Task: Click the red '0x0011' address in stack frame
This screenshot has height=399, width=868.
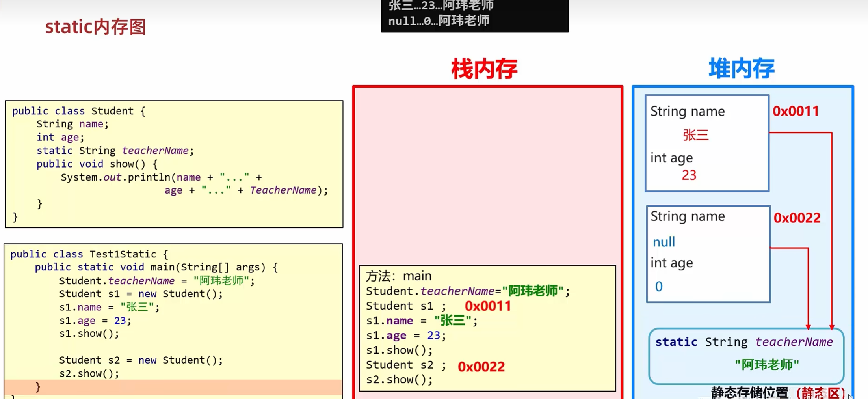Action: click(x=488, y=306)
